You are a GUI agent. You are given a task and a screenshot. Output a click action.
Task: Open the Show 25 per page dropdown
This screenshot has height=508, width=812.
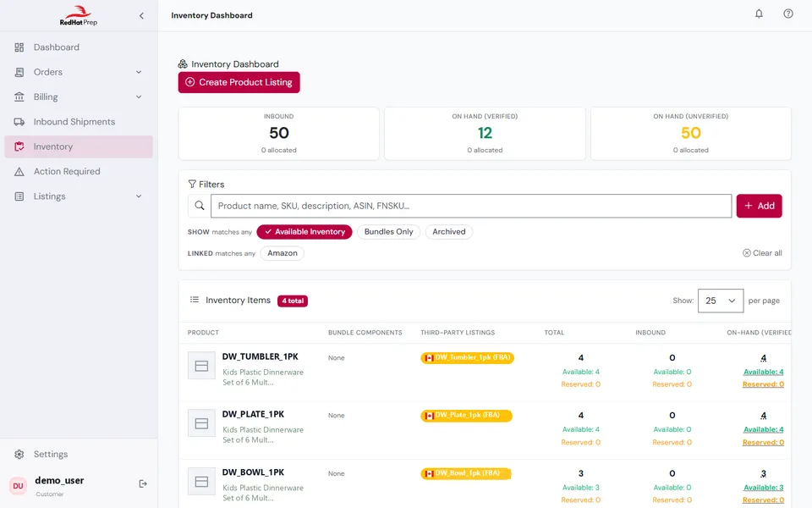pyautogui.click(x=721, y=301)
